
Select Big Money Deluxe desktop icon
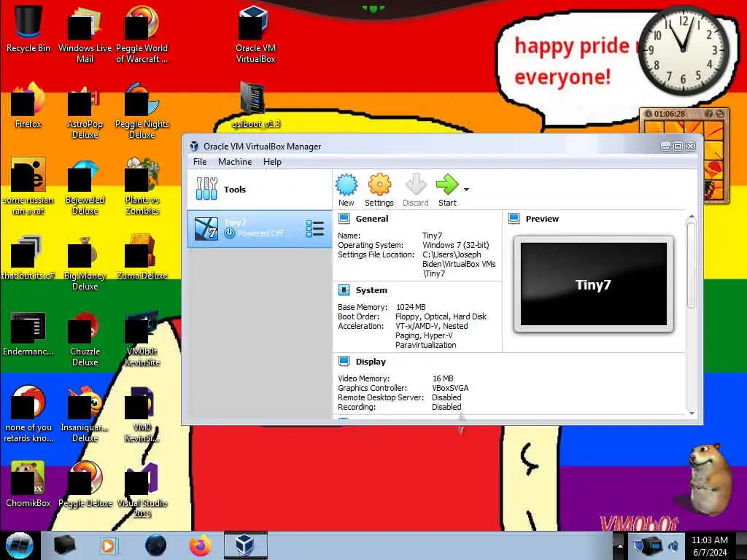(85, 262)
